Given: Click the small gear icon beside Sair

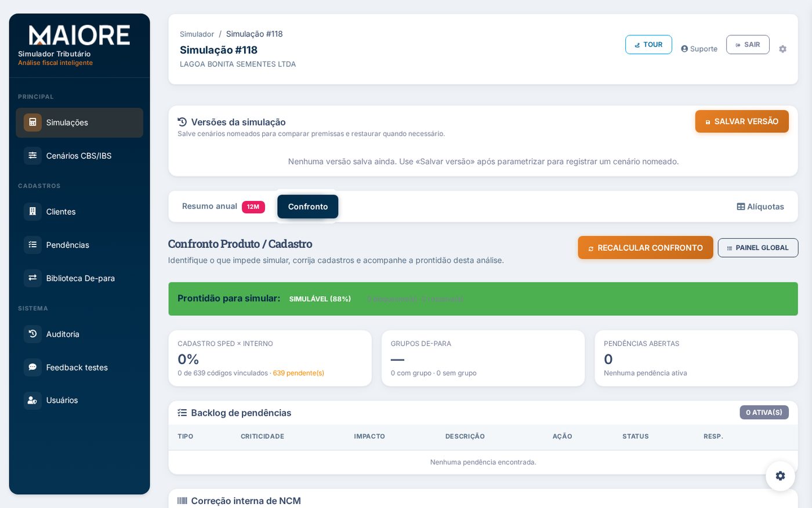Looking at the screenshot, I should click(782, 49).
